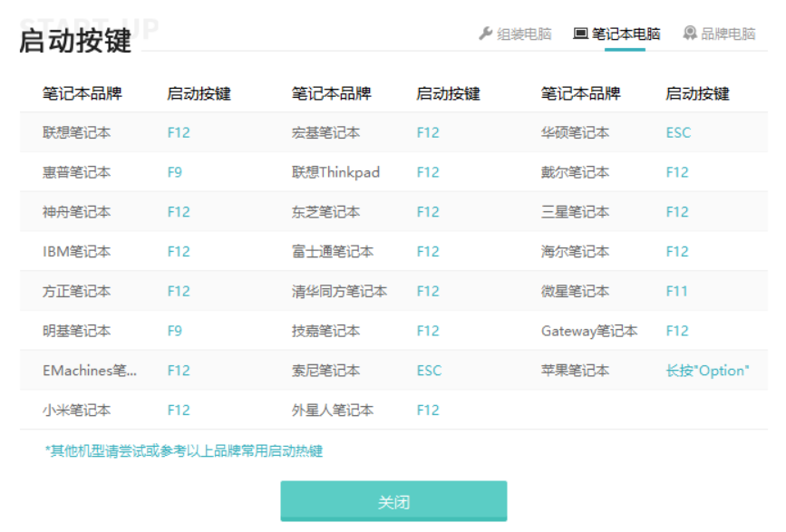Image resolution: width=786 pixels, height=532 pixels.
Task: Click the 联想Thinkpad brand cell
Action: [x=335, y=172]
